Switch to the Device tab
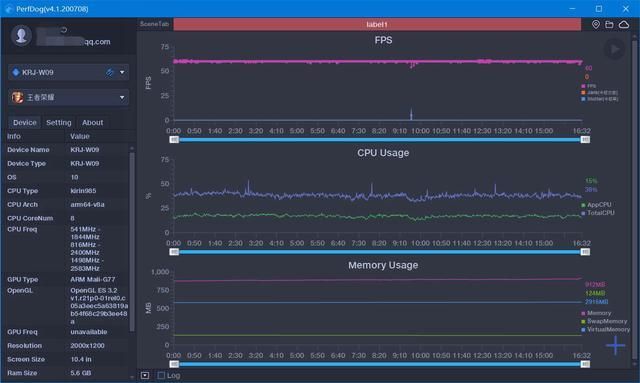Screen dimensions: 640x383 (24, 122)
